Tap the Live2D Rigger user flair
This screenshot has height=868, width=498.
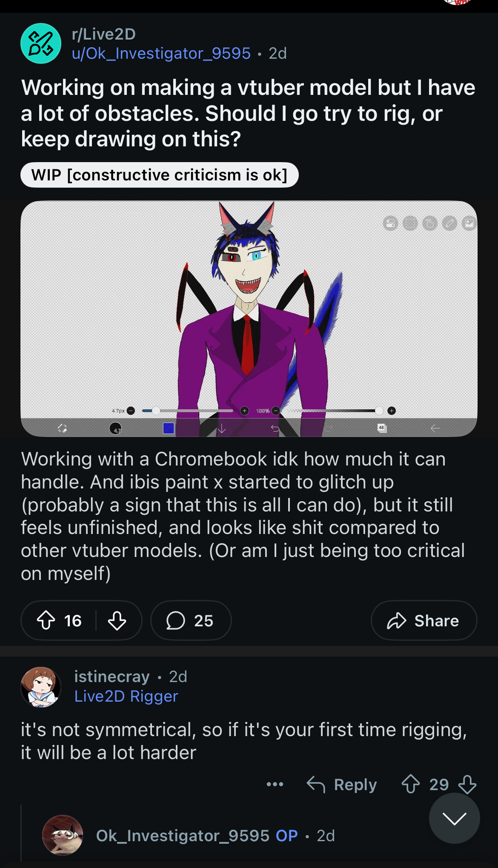[x=126, y=696]
